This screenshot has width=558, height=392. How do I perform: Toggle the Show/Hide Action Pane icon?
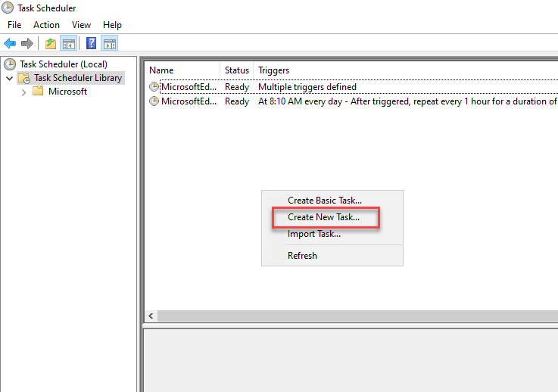[110, 44]
